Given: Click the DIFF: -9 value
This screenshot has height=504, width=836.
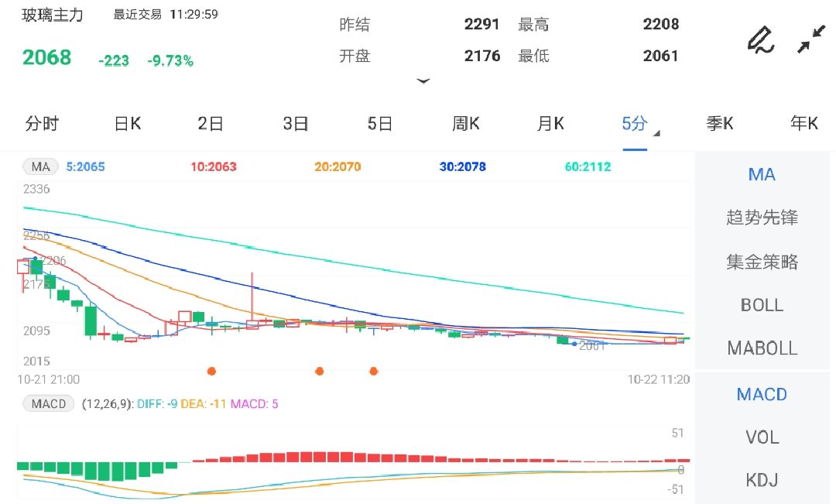Looking at the screenshot, I should coord(157,403).
